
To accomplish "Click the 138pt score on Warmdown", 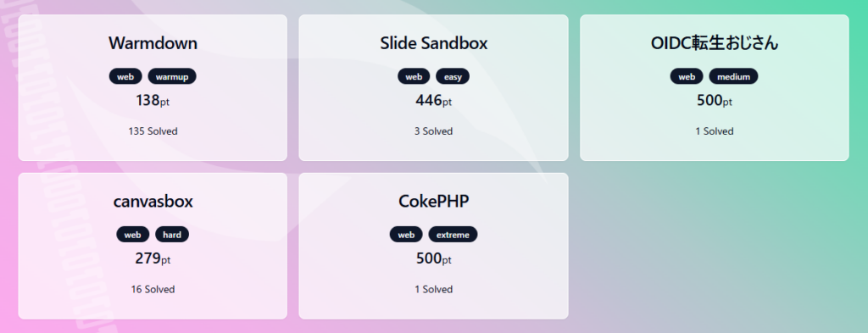I will [x=153, y=101].
